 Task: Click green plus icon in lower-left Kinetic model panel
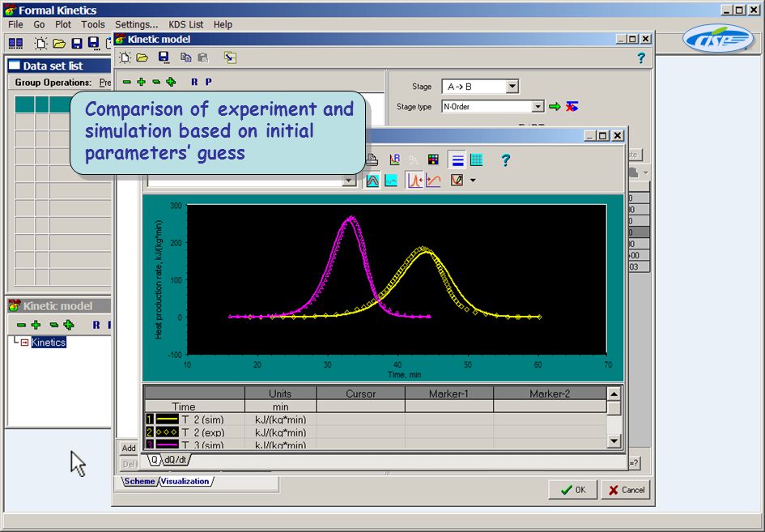36,325
